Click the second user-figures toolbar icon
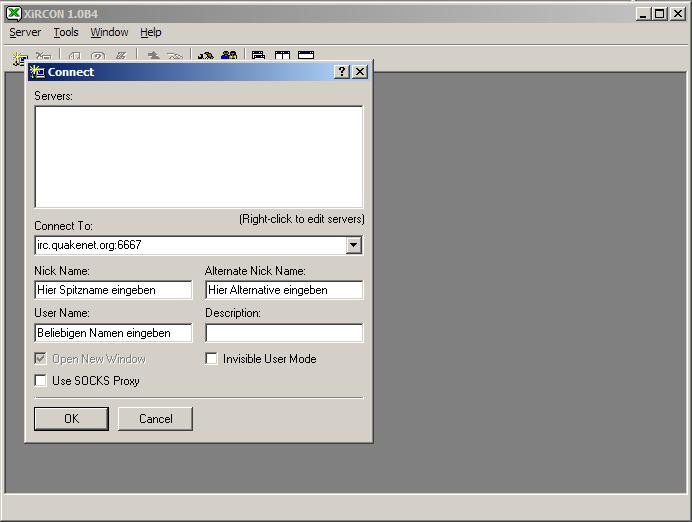This screenshot has width=692, height=522. (x=229, y=57)
